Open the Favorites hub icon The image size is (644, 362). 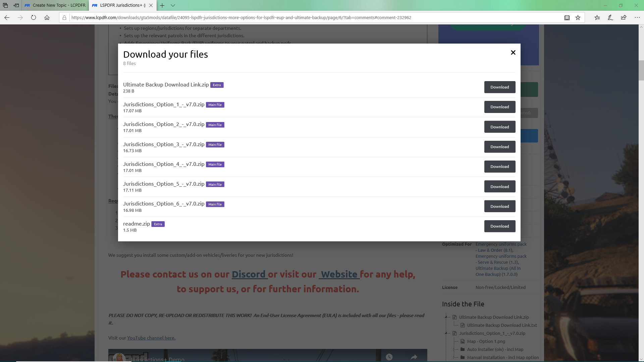pyautogui.click(x=597, y=17)
